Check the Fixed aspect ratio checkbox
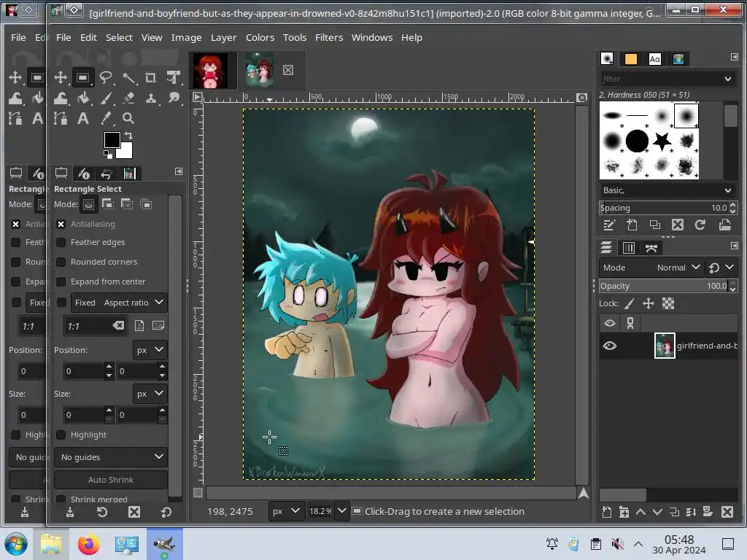 tap(61, 303)
